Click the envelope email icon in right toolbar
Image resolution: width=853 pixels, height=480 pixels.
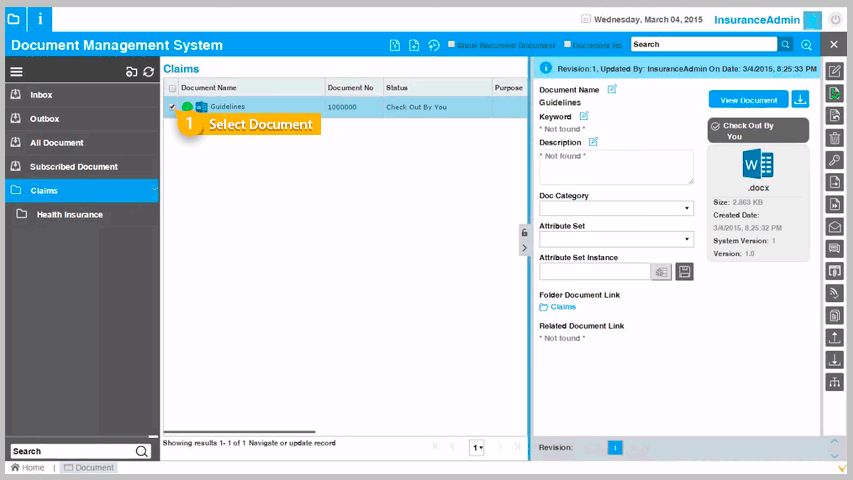pos(835,226)
